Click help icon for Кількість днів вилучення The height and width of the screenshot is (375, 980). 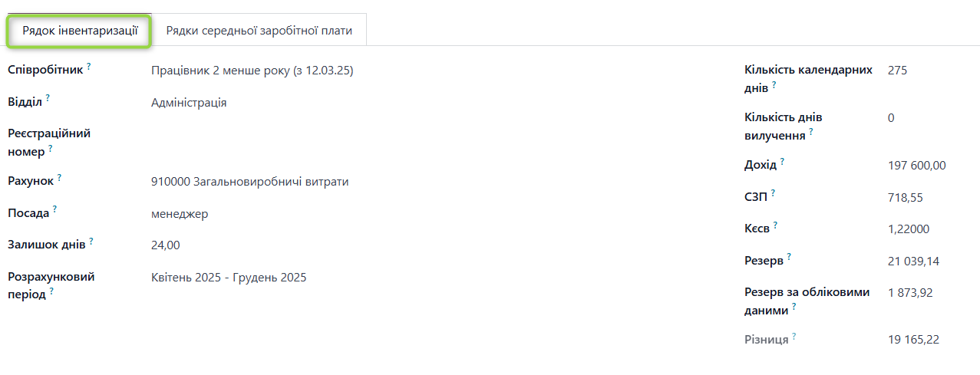[x=811, y=132]
